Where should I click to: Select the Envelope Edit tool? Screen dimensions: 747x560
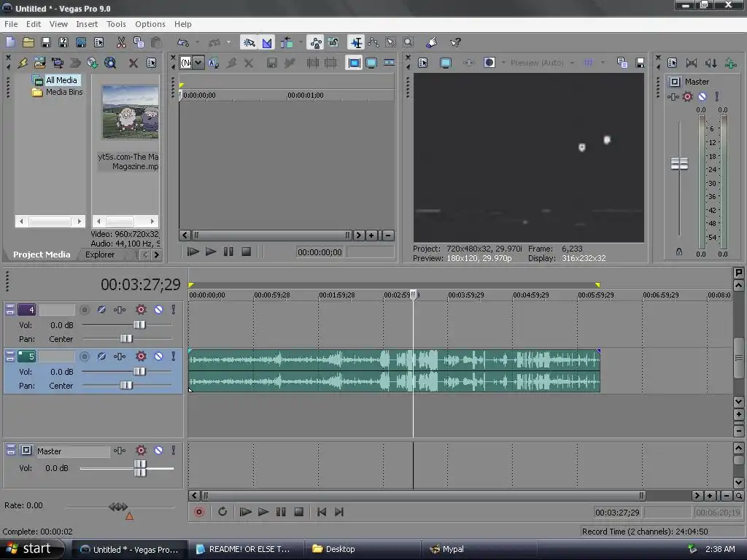coord(373,42)
